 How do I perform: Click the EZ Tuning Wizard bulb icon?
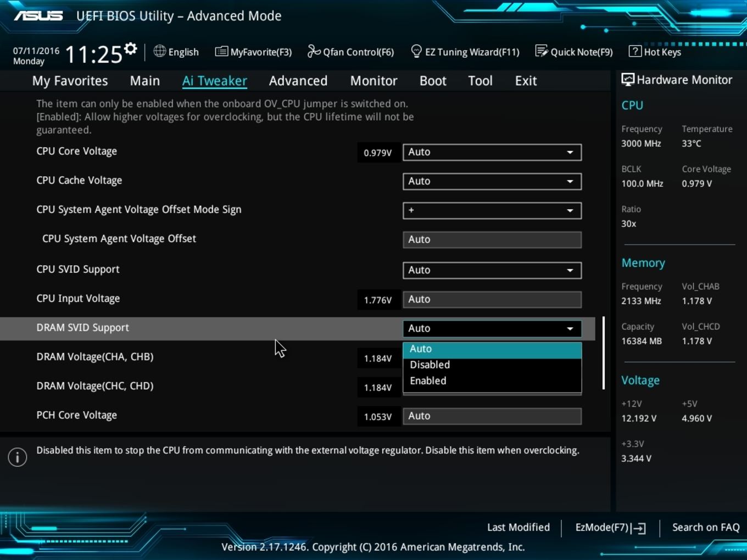pyautogui.click(x=416, y=52)
